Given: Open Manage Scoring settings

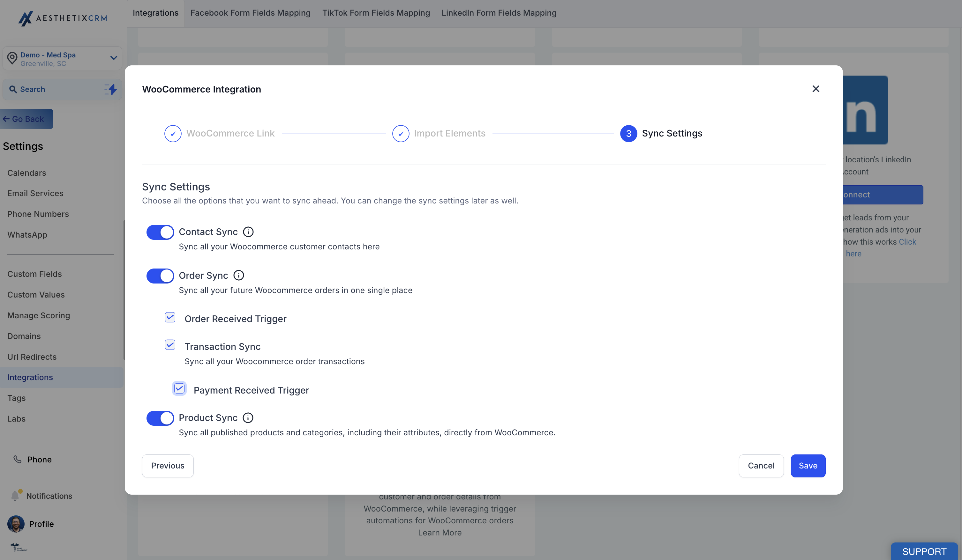Looking at the screenshot, I should pyautogui.click(x=39, y=315).
